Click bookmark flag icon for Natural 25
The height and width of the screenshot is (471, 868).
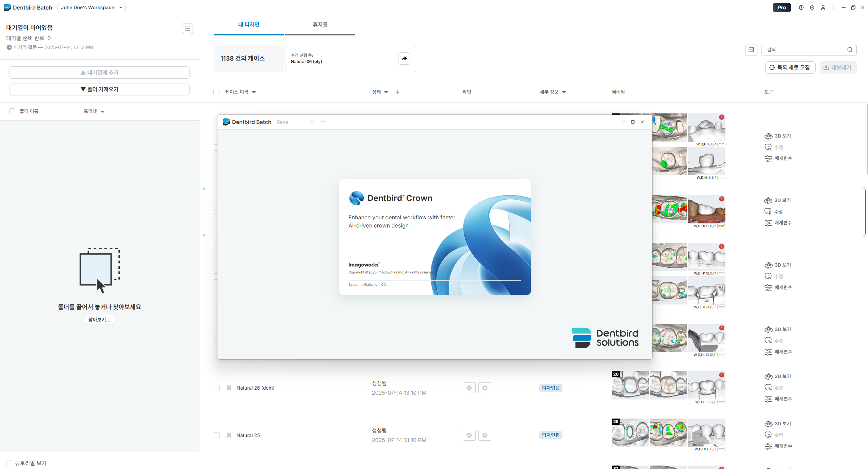pos(229,435)
